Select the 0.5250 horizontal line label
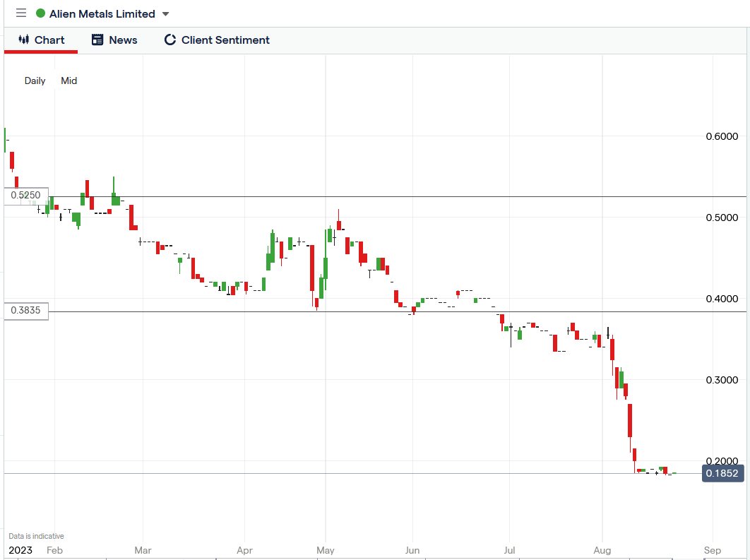Viewport: 750px width, 560px height. (26, 196)
